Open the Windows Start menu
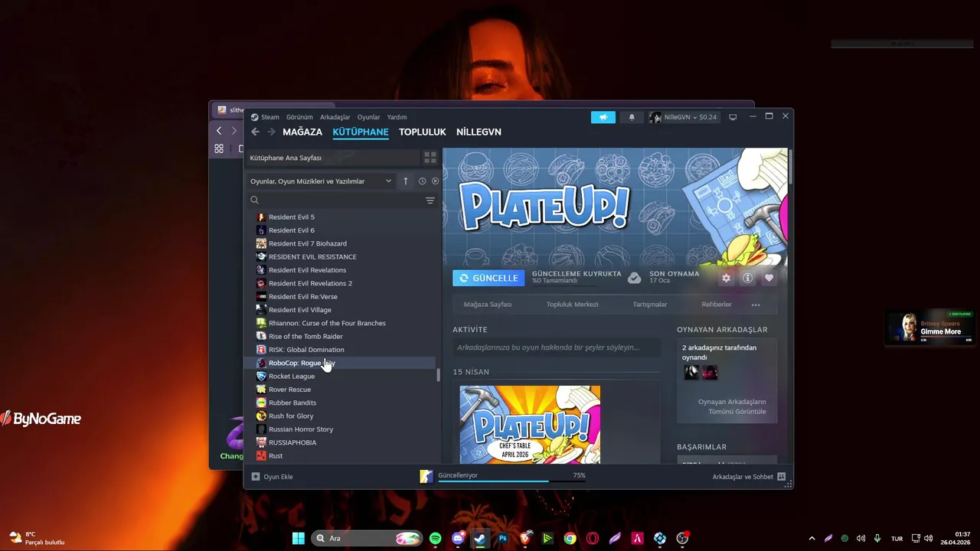 point(299,538)
